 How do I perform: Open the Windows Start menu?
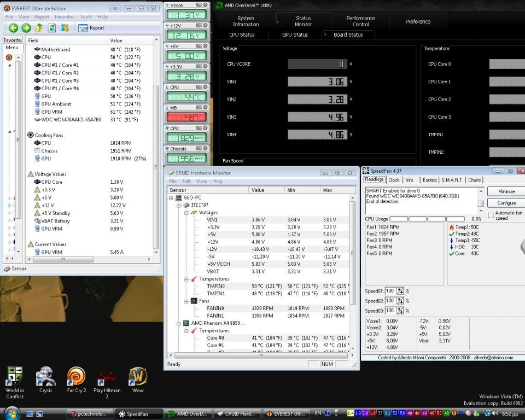click(x=11, y=413)
